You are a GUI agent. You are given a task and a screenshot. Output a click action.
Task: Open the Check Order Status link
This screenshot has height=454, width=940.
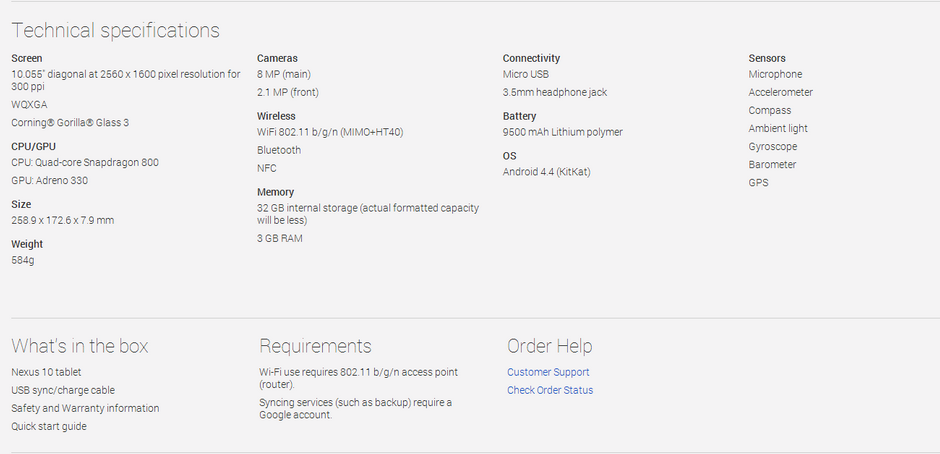pyautogui.click(x=550, y=390)
